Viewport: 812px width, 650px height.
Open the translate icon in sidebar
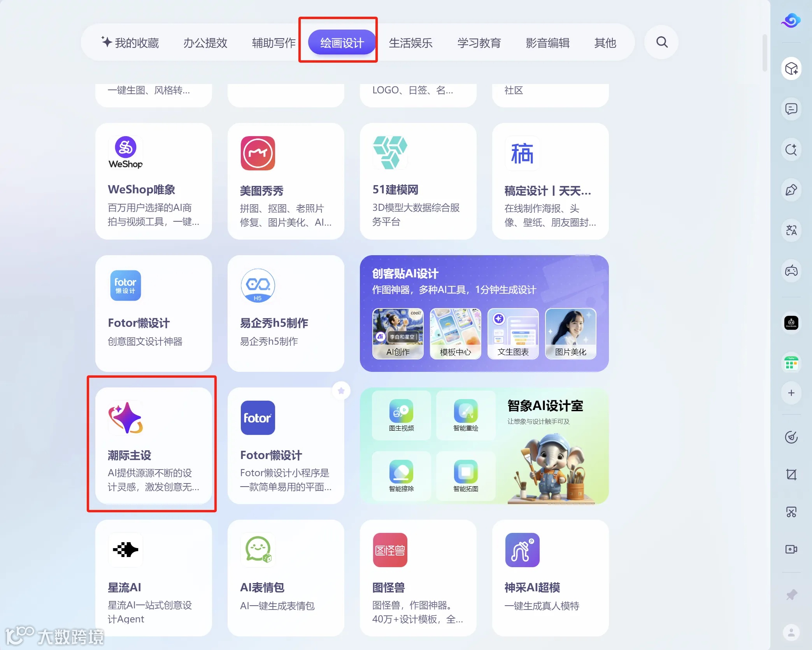click(x=791, y=230)
